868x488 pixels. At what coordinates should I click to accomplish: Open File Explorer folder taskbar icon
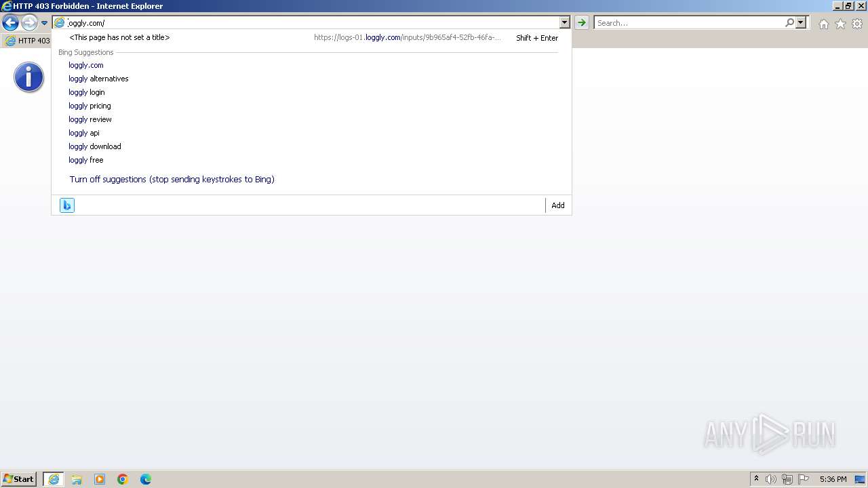(77, 479)
